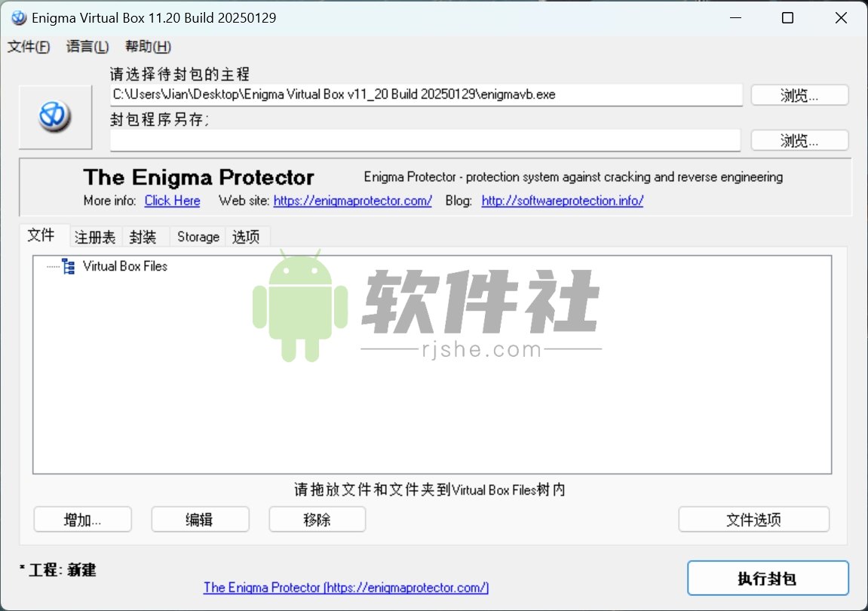The image size is (868, 611).
Task: Click the 移除 button
Action: point(317,519)
